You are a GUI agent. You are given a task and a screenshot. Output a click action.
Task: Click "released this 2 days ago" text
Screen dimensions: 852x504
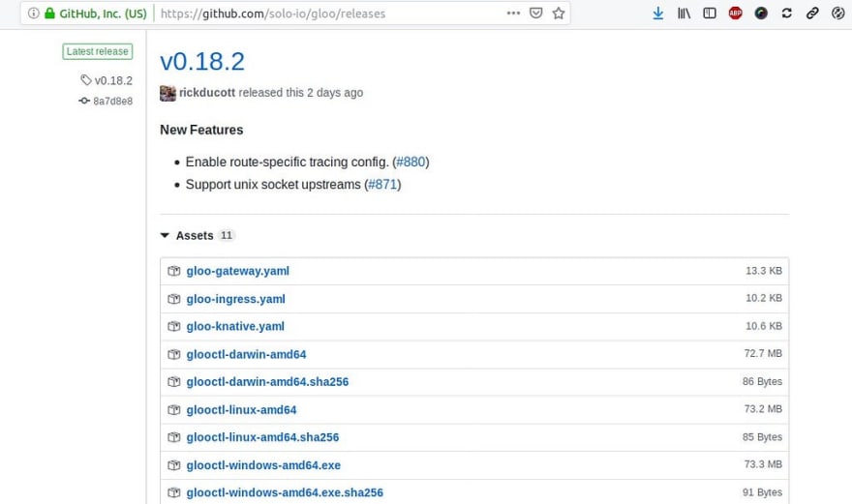click(301, 92)
